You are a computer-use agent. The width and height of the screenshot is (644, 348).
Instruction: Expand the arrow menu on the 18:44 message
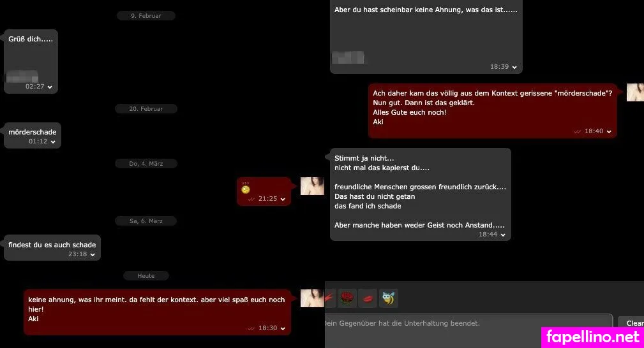pyautogui.click(x=503, y=235)
